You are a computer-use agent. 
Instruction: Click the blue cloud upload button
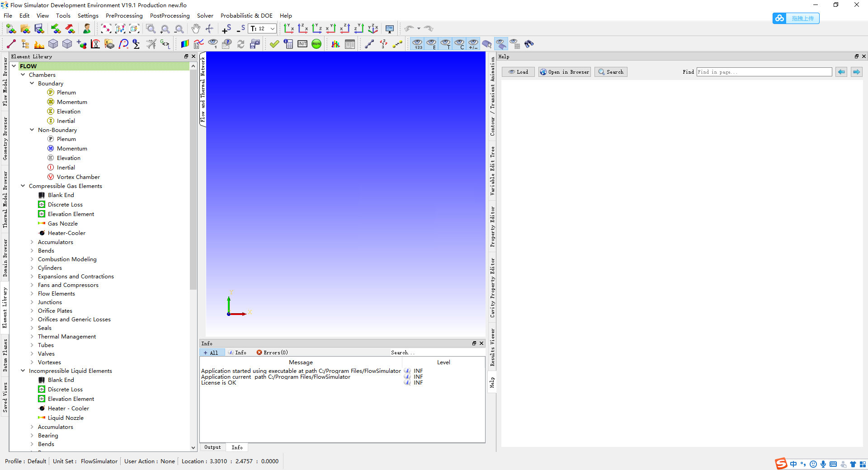pos(796,18)
